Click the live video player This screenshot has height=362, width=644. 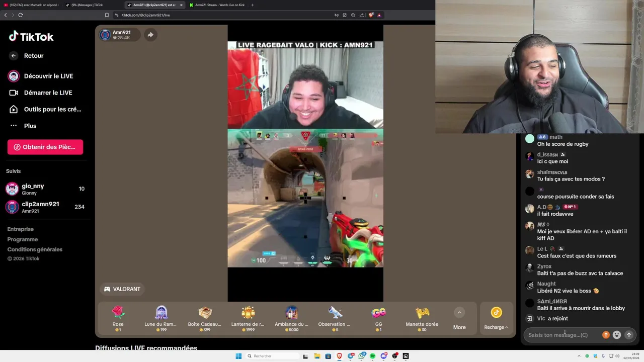point(305,163)
